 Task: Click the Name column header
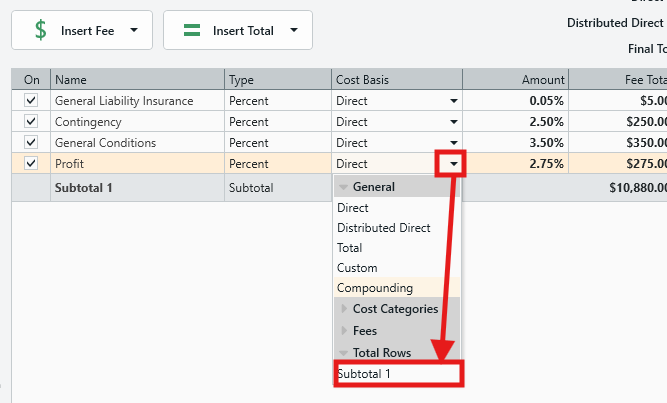coord(137,80)
